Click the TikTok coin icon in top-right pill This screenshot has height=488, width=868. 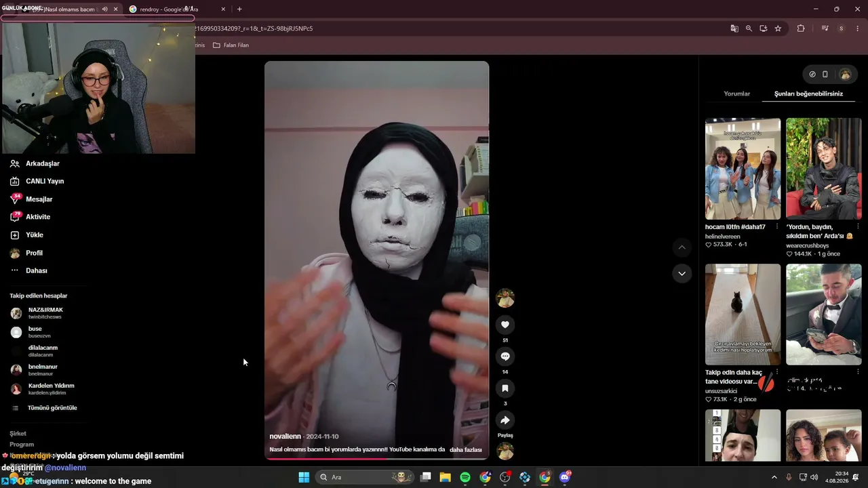812,75
